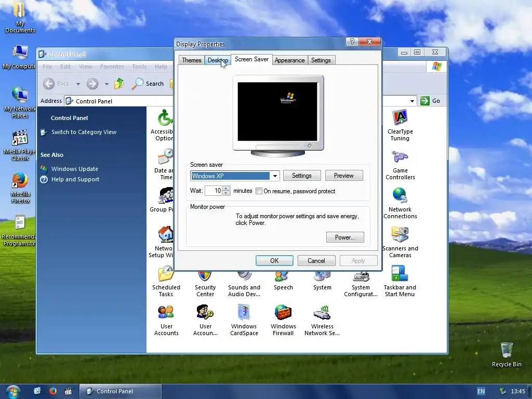The image size is (532, 399).
Task: Open Wireless Network Setup applet
Action: coord(322,320)
